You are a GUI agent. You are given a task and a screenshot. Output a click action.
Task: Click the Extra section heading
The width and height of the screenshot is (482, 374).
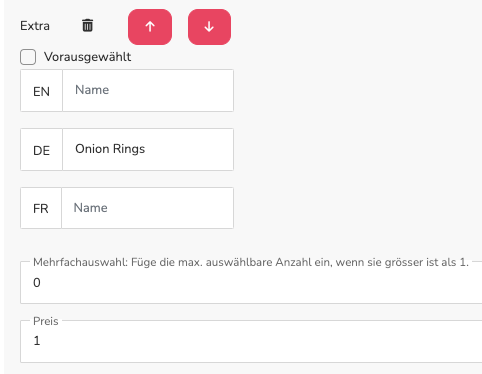click(x=35, y=26)
